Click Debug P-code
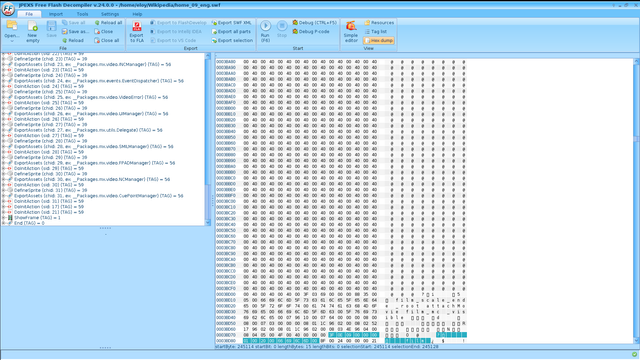Image resolution: width=640 pixels, height=360 pixels. [x=311, y=31]
